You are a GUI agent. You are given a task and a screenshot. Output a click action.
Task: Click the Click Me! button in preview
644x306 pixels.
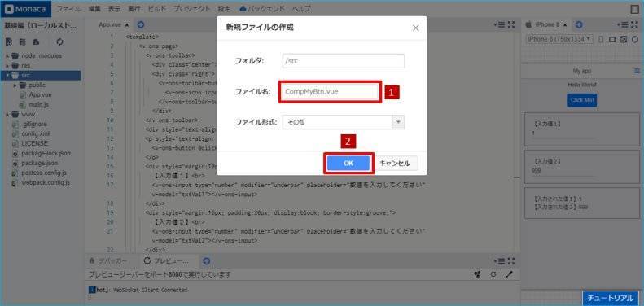[582, 100]
